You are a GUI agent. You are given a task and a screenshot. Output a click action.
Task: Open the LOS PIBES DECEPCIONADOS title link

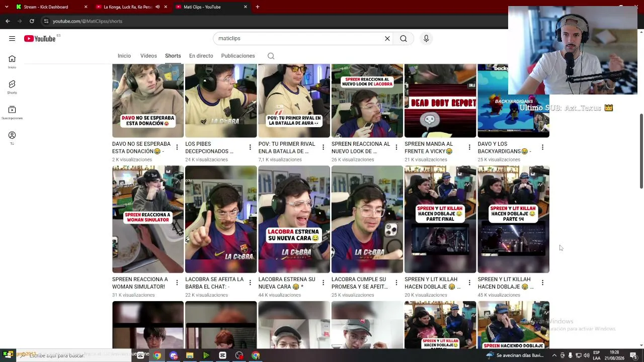(209, 147)
